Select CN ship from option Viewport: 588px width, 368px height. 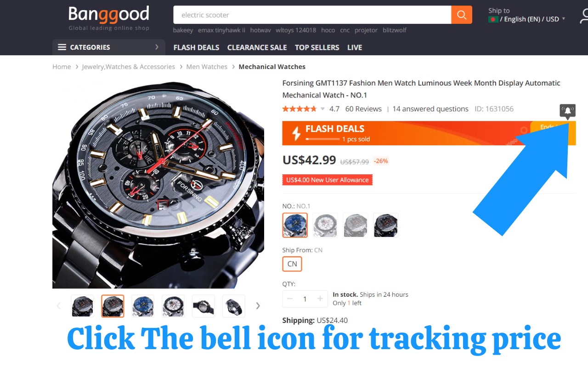click(x=292, y=264)
